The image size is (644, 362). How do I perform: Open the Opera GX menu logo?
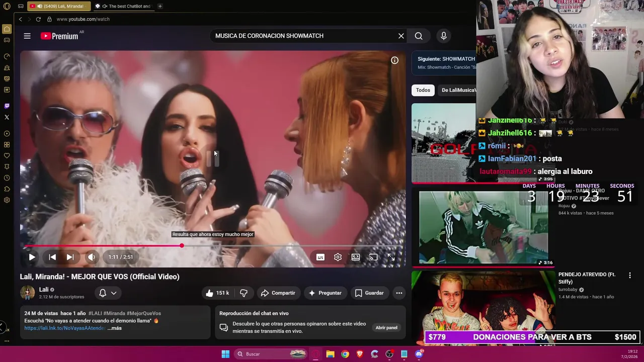tap(7, 6)
